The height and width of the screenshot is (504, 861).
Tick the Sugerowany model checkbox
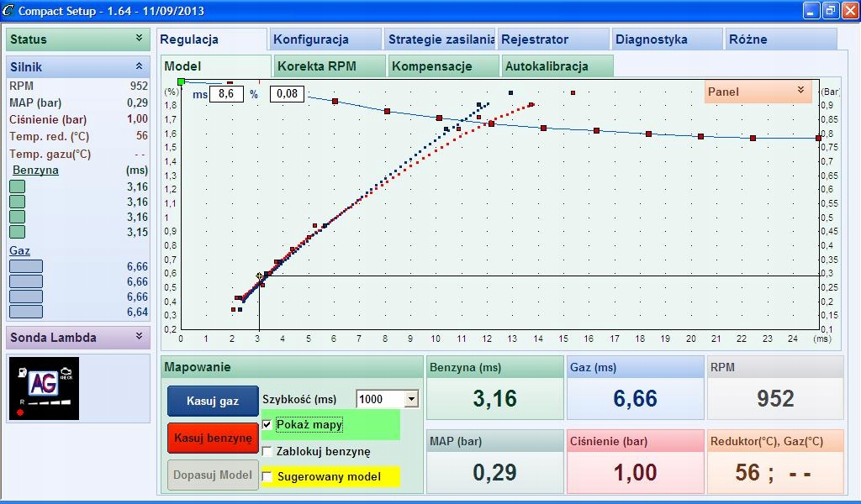click(267, 476)
